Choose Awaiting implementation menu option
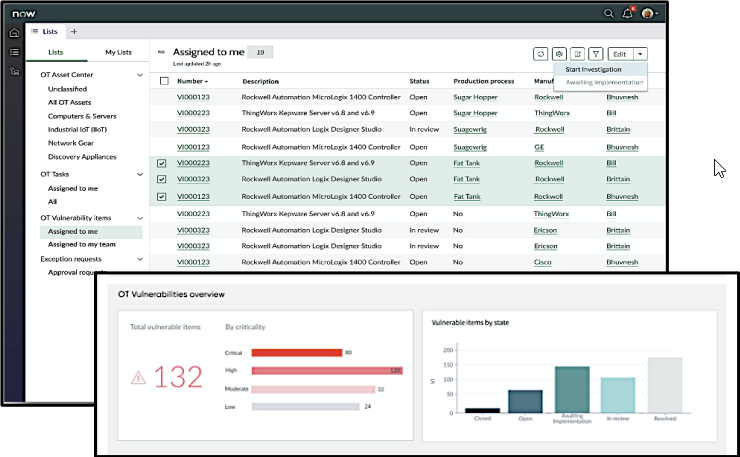740x457 pixels. click(x=600, y=82)
